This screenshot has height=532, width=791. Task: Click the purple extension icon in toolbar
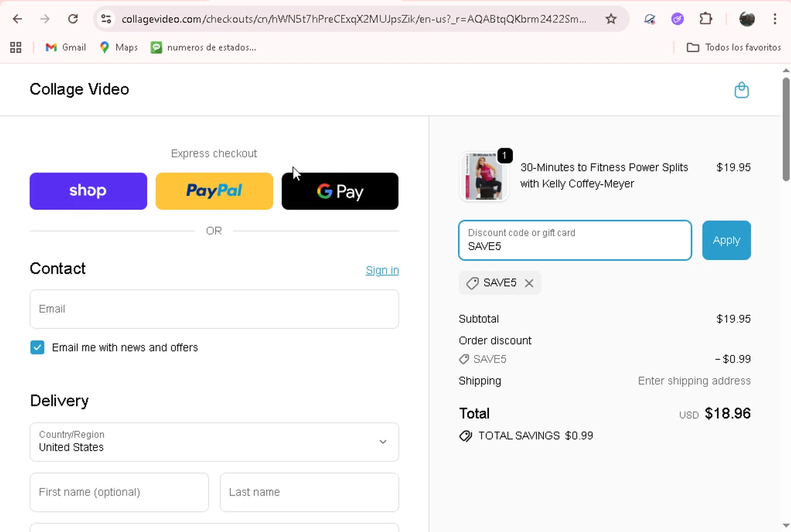[x=678, y=19]
